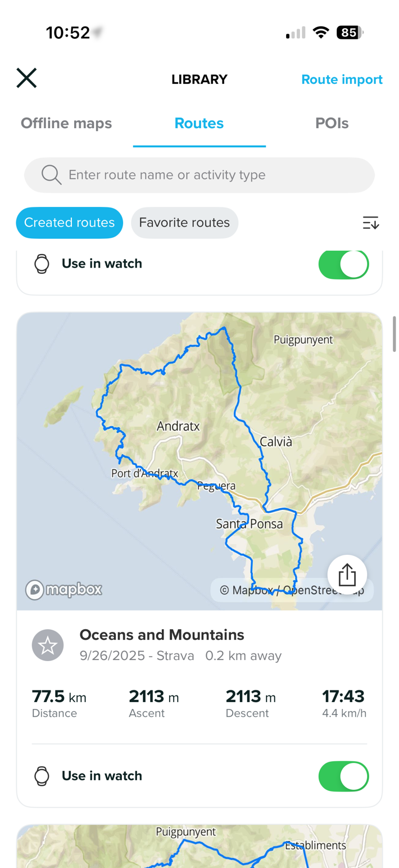Image resolution: width=399 pixels, height=868 pixels.
Task: Tap watch icon in top route card
Action: pyautogui.click(x=42, y=263)
